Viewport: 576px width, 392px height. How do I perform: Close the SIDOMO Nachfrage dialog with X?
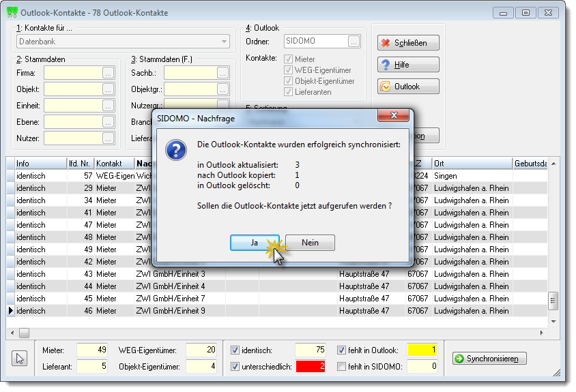[393, 115]
